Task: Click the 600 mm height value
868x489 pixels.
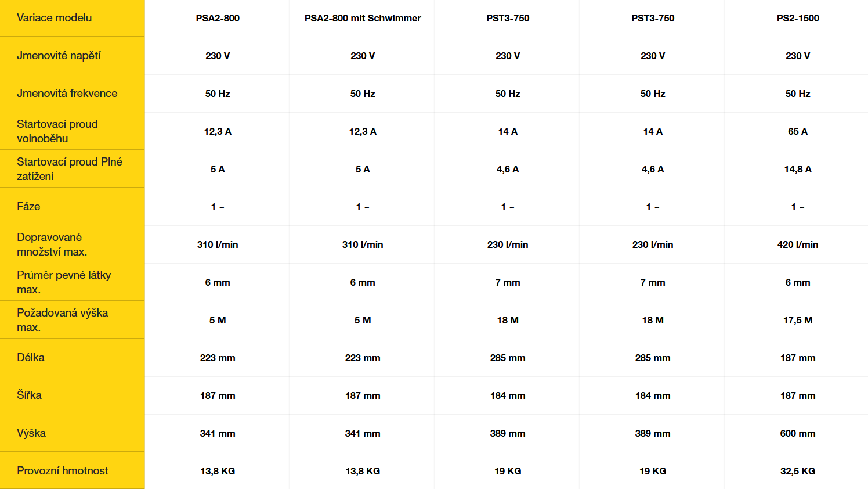Action: tap(798, 433)
